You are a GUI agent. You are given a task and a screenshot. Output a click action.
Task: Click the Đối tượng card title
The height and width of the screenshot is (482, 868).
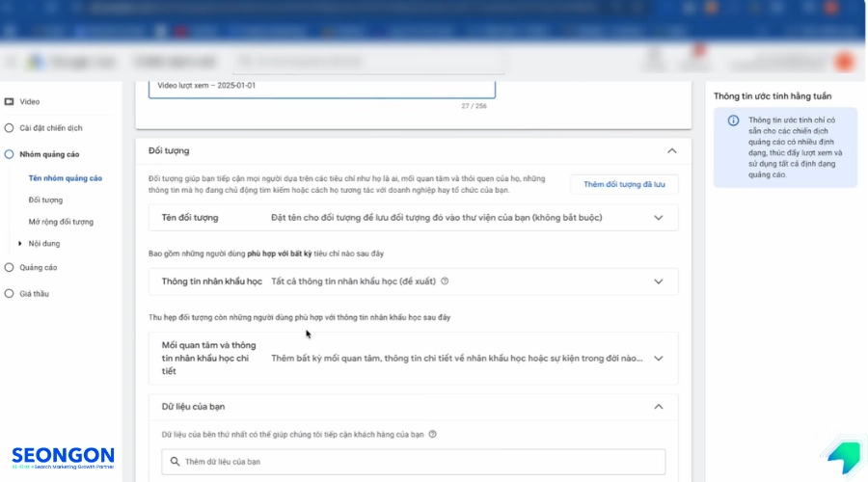coord(169,151)
